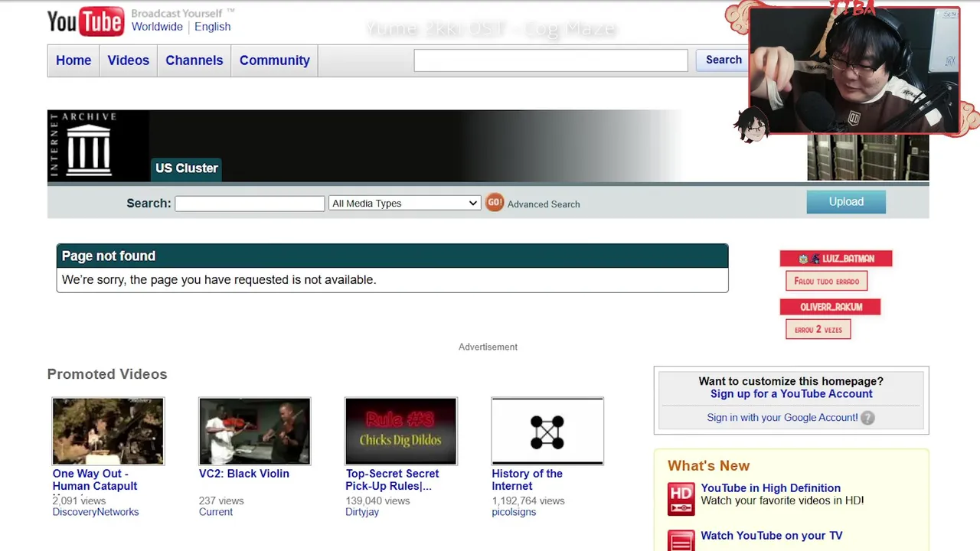Open the Worldwide link
The image size is (980, 551).
click(157, 27)
